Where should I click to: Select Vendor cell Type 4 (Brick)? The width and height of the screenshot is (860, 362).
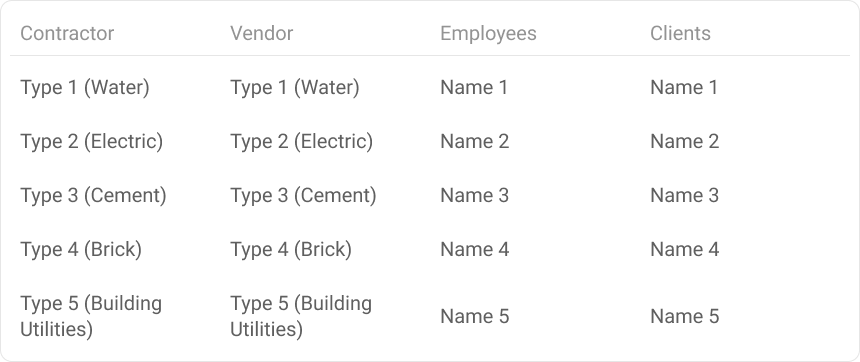coord(291,250)
